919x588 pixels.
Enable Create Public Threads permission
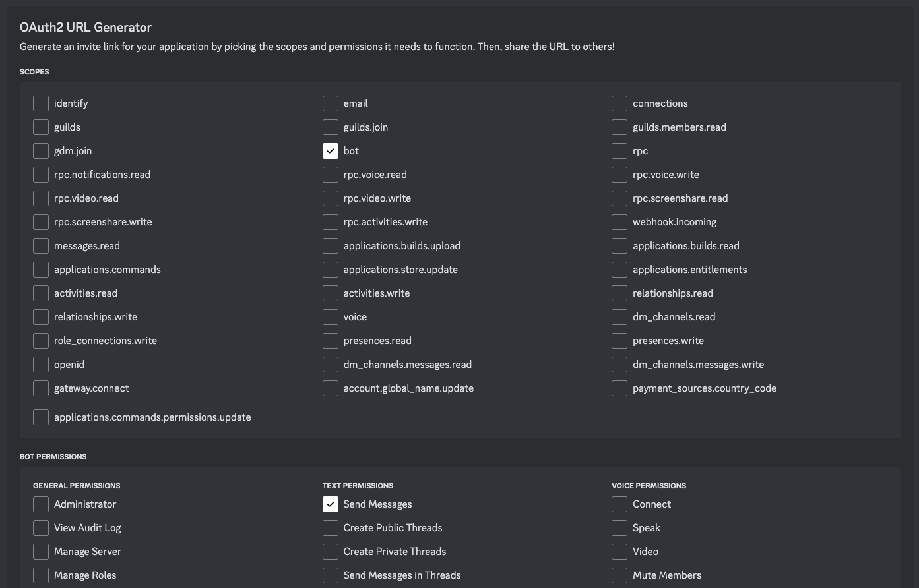tap(331, 528)
